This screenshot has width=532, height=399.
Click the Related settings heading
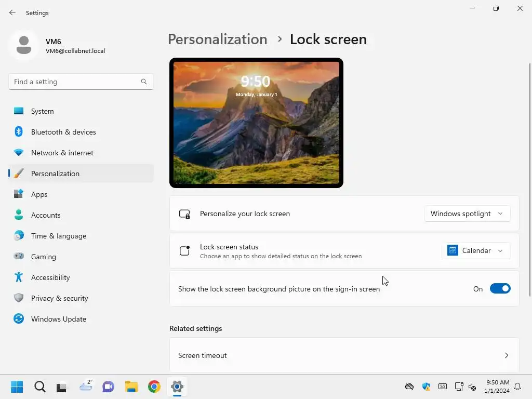pyautogui.click(x=196, y=328)
